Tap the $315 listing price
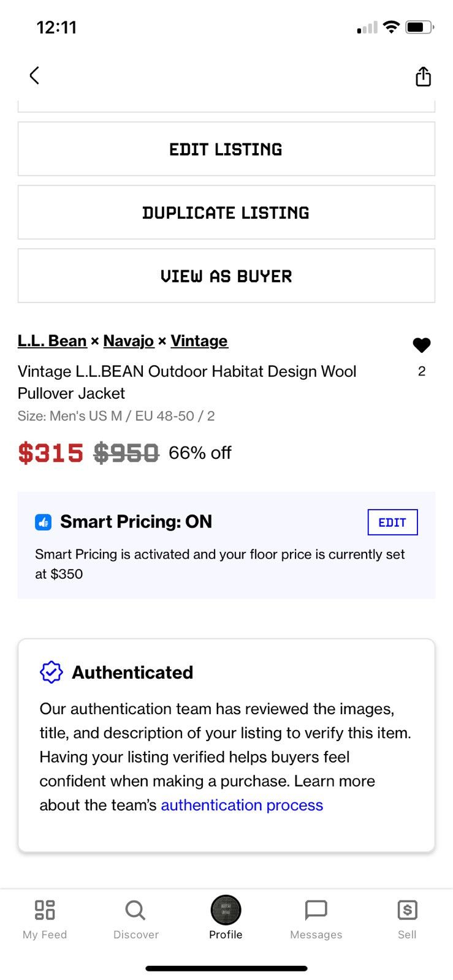This screenshot has height=980, width=453. (50, 453)
